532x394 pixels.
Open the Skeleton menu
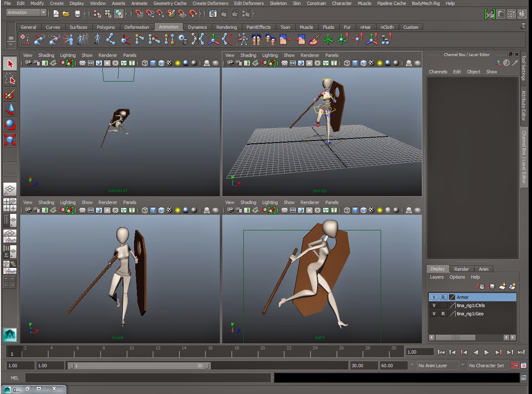(x=278, y=3)
